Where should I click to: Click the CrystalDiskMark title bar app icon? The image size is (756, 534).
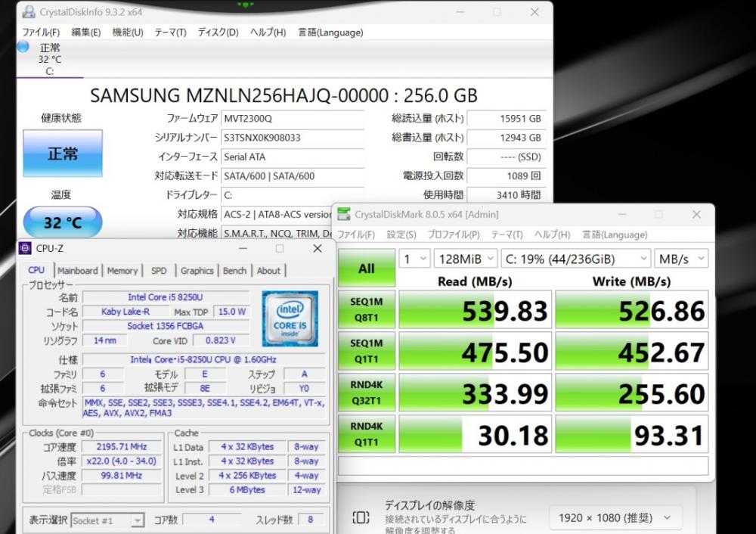click(344, 214)
